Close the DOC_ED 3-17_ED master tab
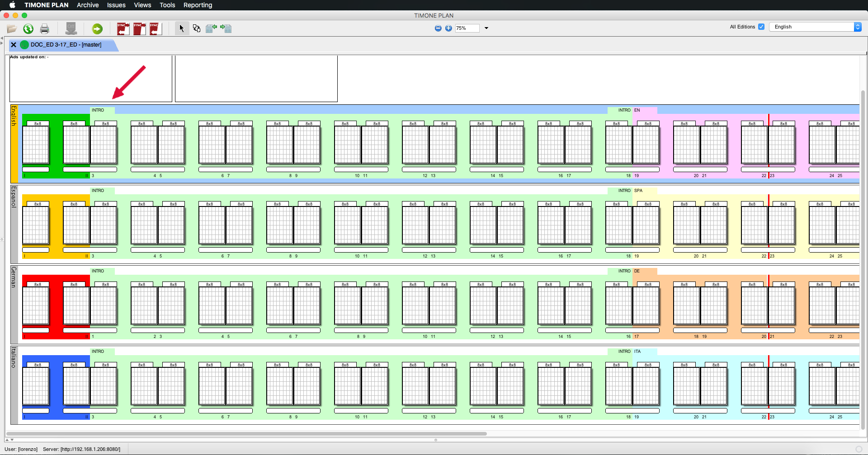This screenshot has height=455, width=868. point(14,45)
